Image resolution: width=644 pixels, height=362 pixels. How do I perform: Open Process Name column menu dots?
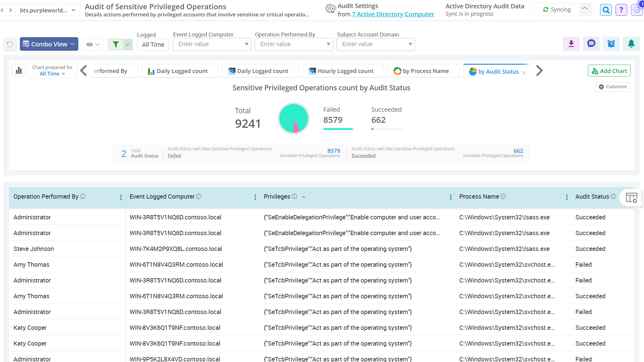click(x=567, y=197)
